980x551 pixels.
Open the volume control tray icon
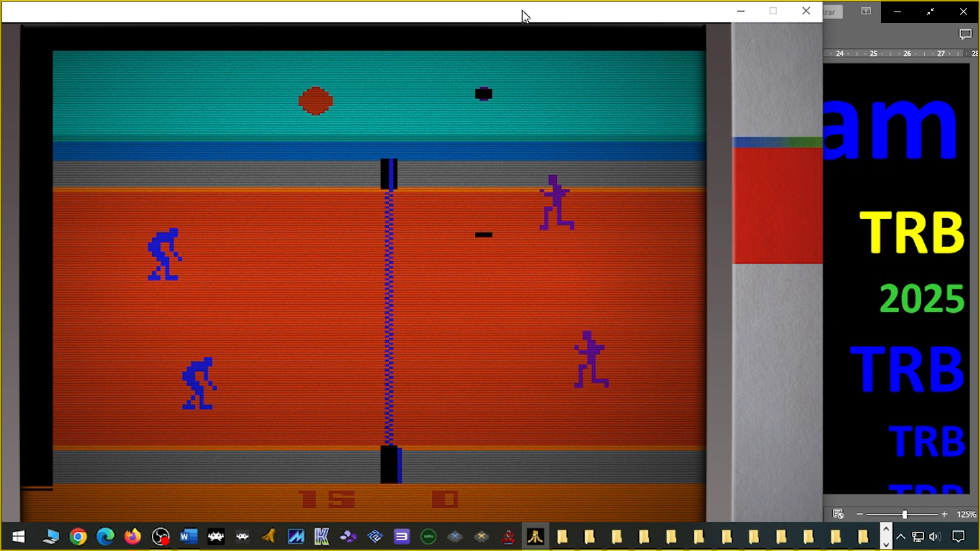[934, 537]
